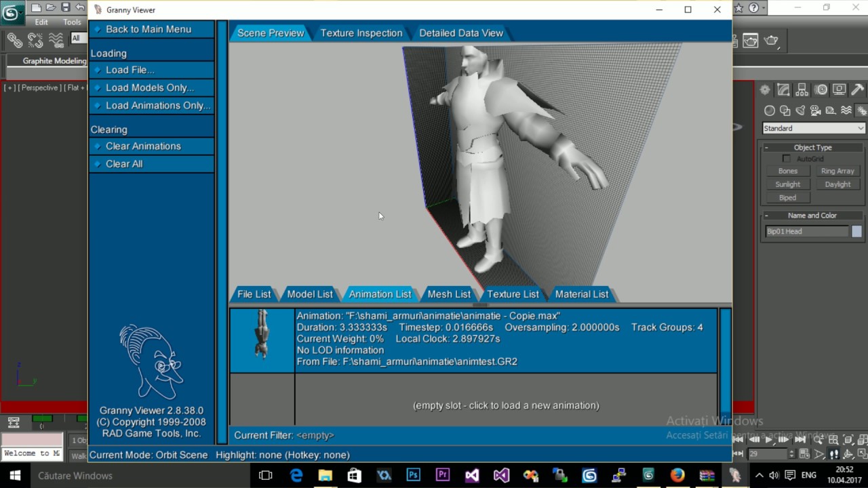Select Geometry category sphere icon
The image size is (868, 488).
point(770,110)
